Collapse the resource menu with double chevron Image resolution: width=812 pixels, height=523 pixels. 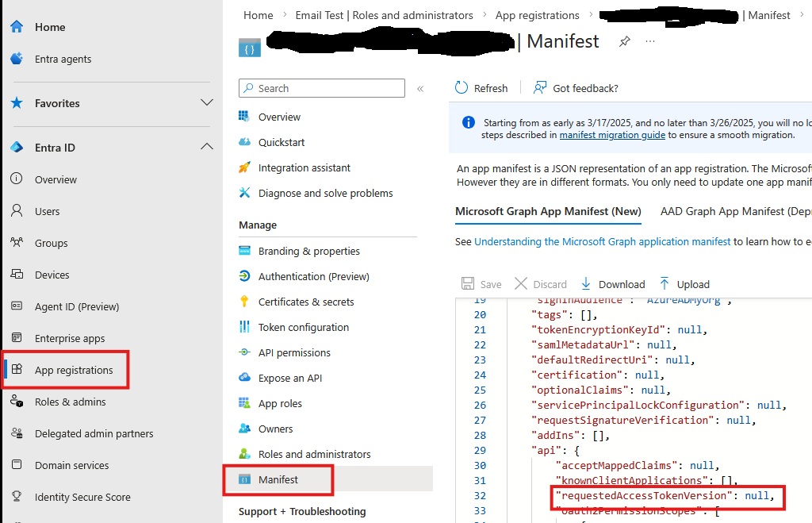coord(420,89)
